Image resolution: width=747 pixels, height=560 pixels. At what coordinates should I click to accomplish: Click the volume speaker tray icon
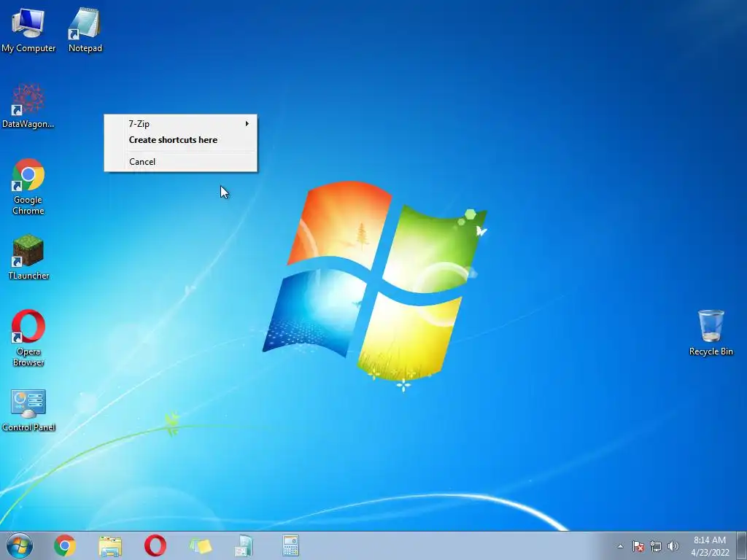point(673,546)
